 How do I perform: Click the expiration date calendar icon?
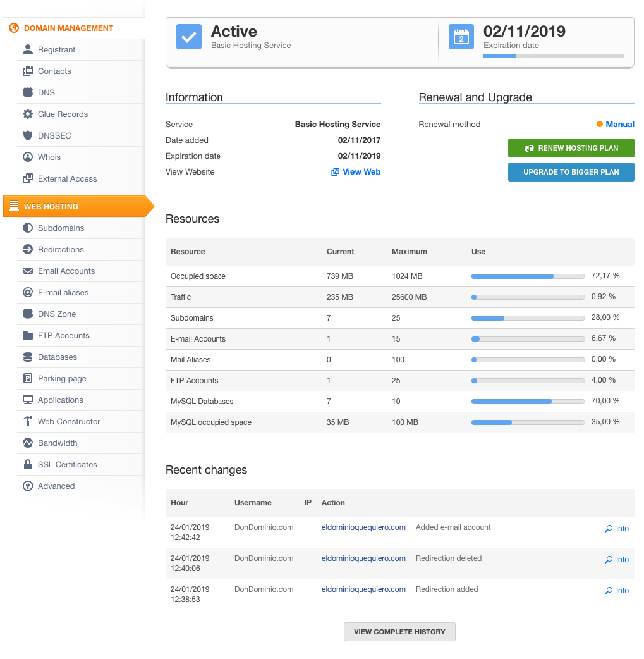[x=461, y=37]
